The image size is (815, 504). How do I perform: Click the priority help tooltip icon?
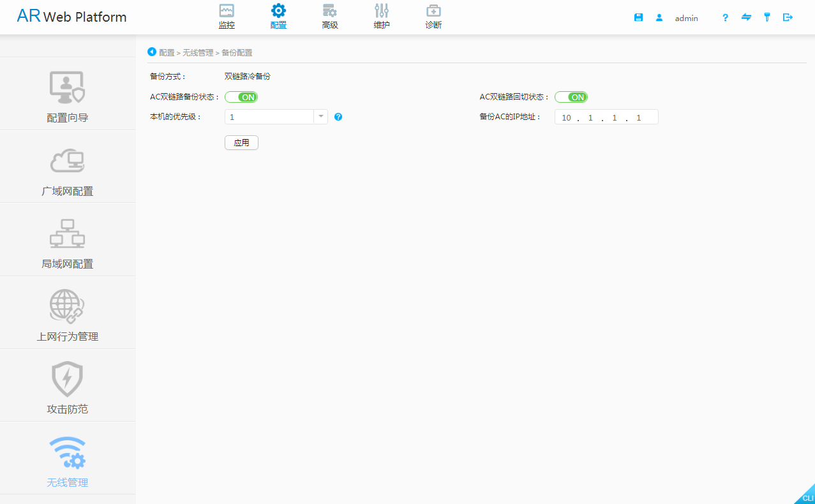point(338,117)
